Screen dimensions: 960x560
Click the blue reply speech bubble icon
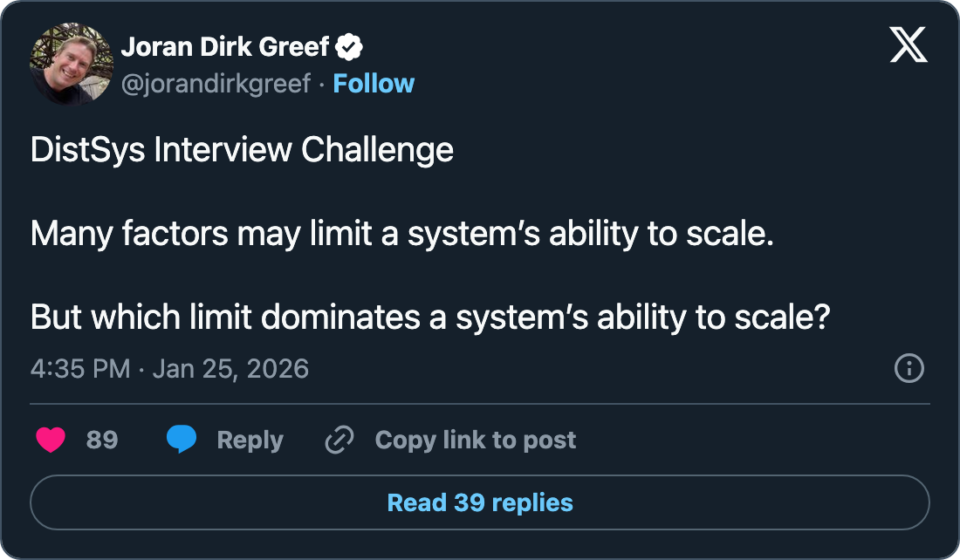(x=182, y=440)
